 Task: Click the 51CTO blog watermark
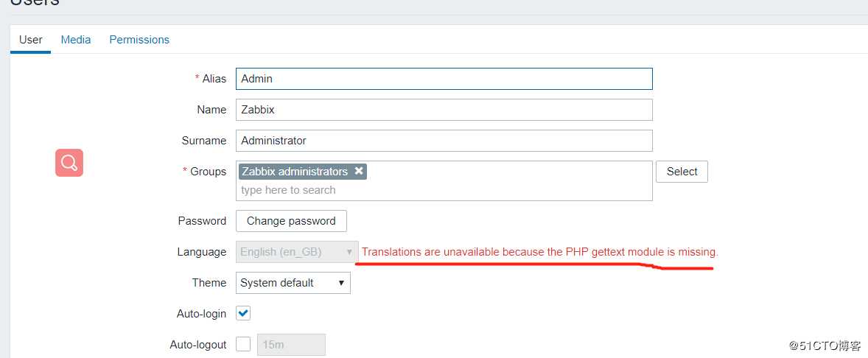825,345
